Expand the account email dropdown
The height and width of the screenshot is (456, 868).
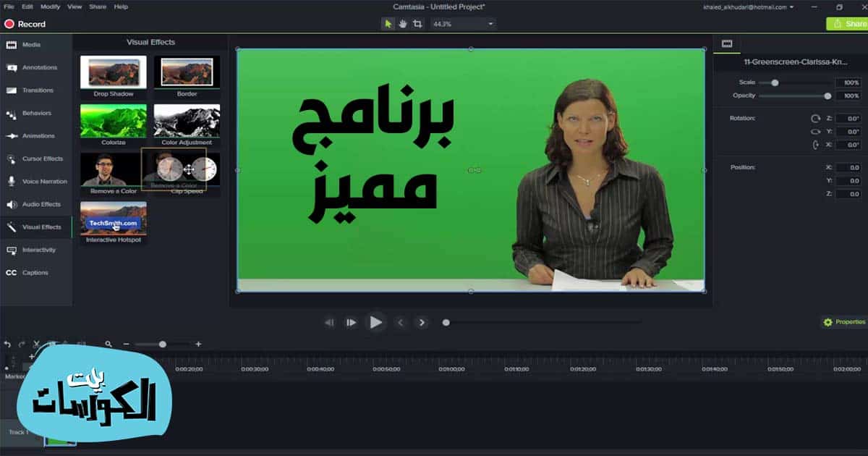(749, 7)
